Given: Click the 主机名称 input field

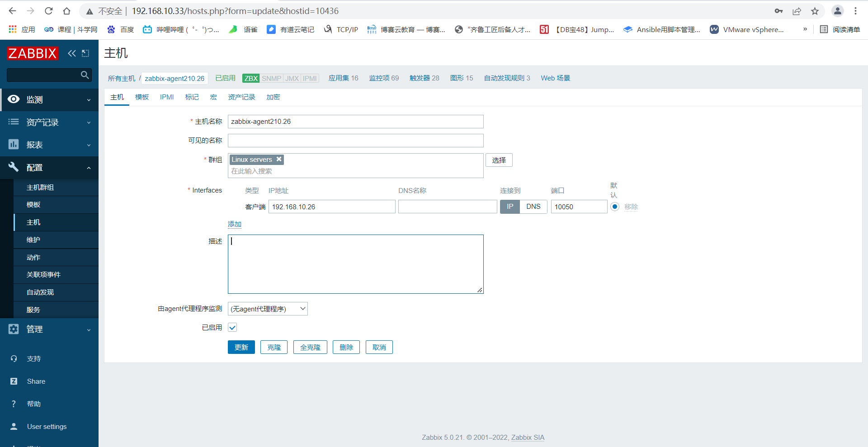Looking at the screenshot, I should 356,122.
